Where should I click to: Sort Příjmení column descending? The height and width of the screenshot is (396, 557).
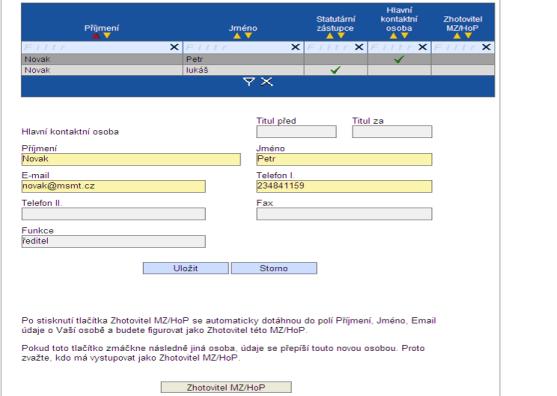click(107, 36)
